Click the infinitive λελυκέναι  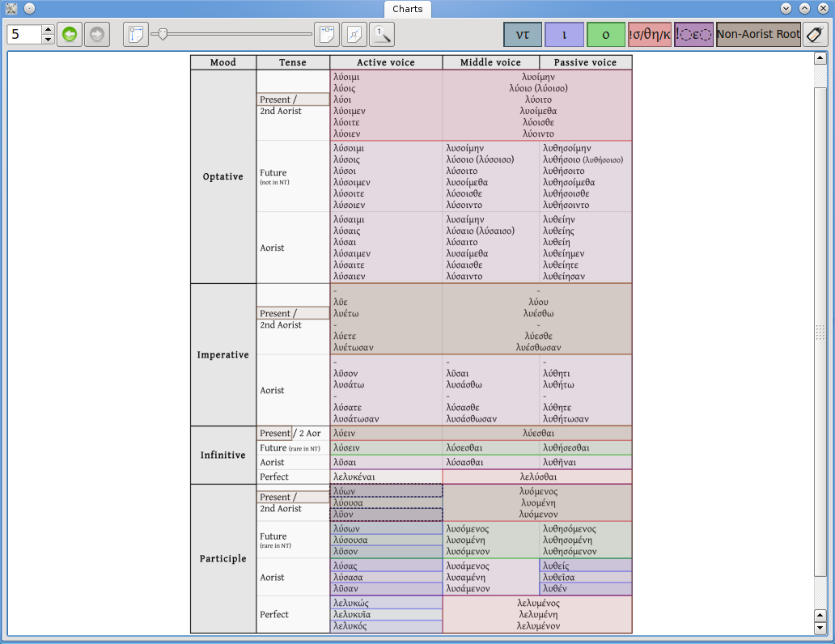coord(354,477)
